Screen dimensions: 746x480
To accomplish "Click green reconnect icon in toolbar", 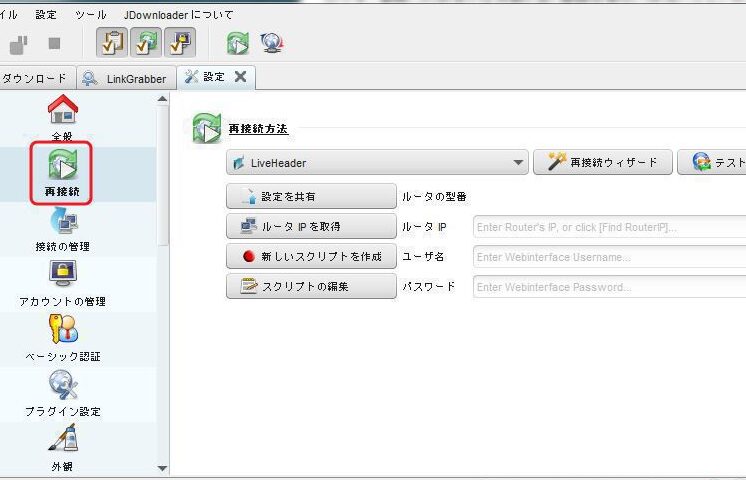I will click(238, 43).
